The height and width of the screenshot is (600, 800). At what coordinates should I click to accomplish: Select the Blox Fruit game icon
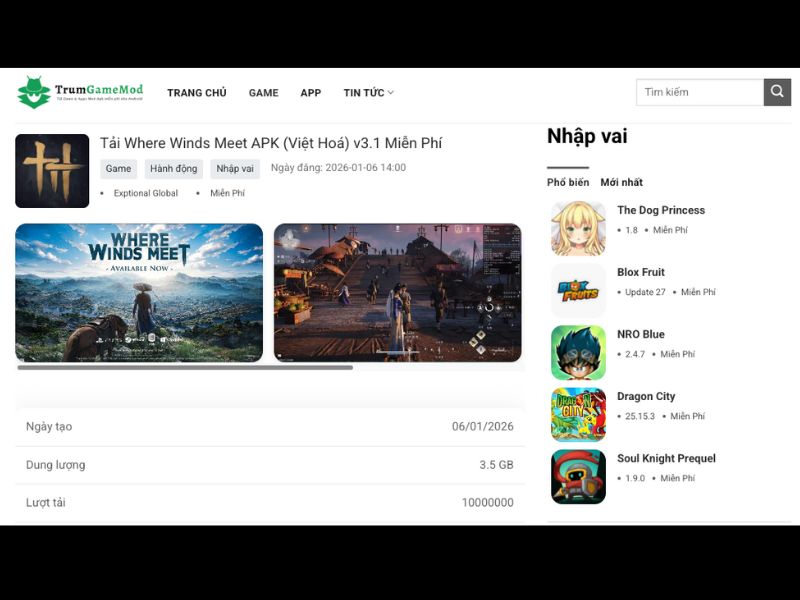click(x=579, y=291)
